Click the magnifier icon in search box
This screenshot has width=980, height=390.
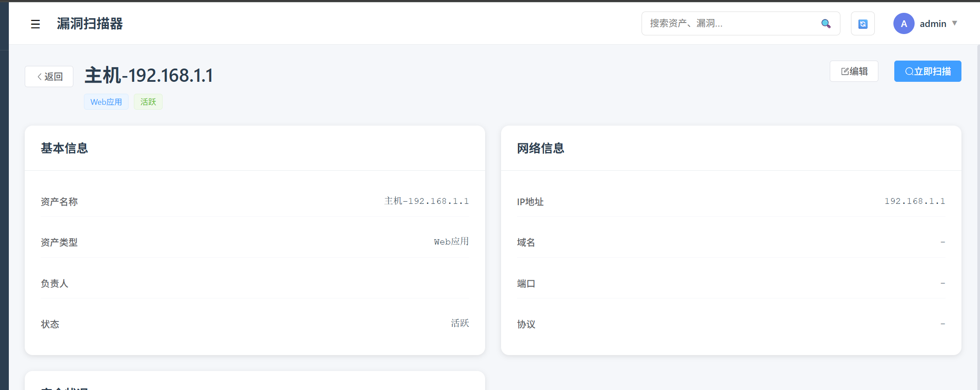click(x=825, y=23)
